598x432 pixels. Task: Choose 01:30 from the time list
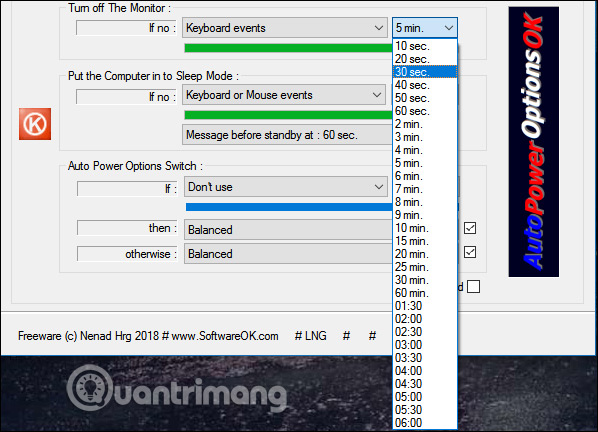[x=425, y=305]
